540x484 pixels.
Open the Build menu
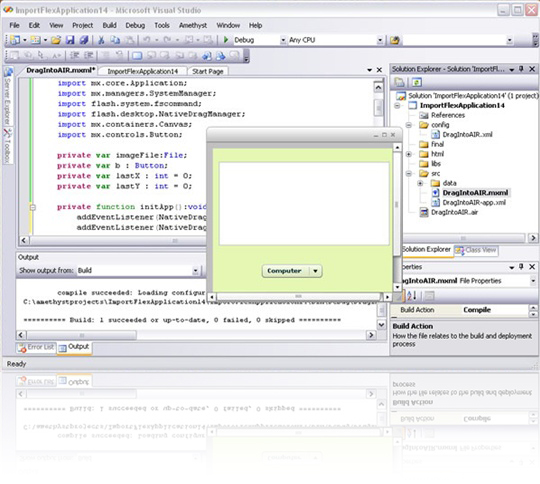[x=110, y=25]
